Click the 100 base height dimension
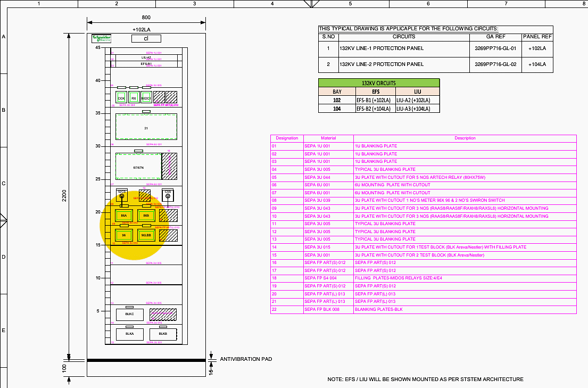Image resolution: width=588 pixels, height=388 pixels. click(64, 368)
